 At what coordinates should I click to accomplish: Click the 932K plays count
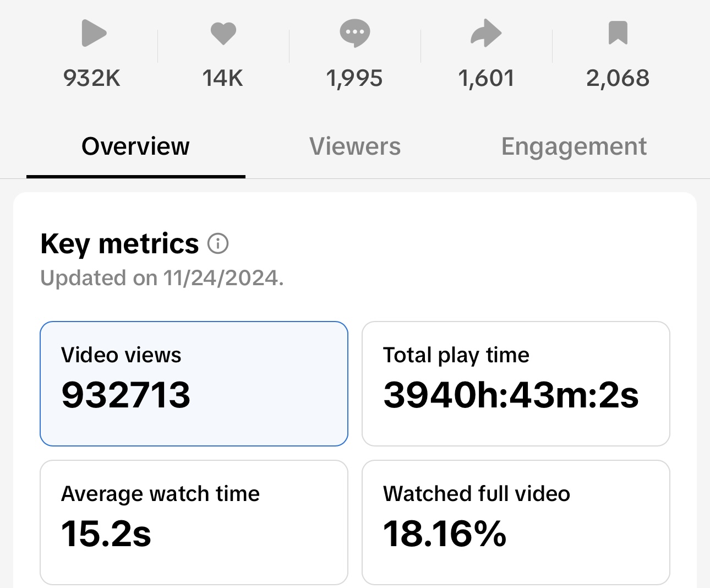click(x=92, y=78)
